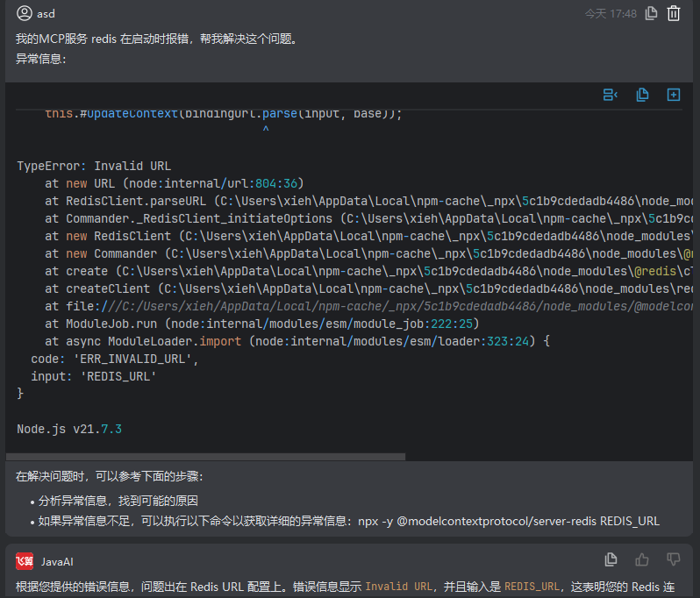Click the orange REDIS_URL inline code in the reply
The width and height of the screenshot is (700, 598).
532,586
